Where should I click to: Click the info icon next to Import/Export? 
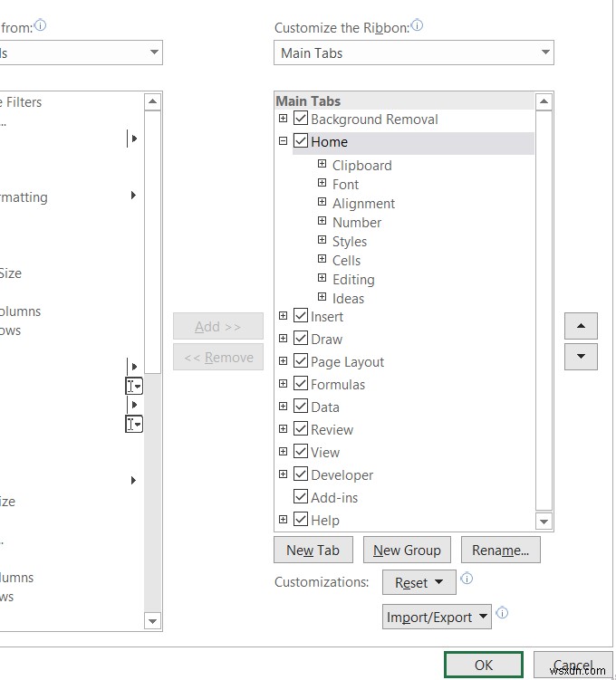click(502, 613)
